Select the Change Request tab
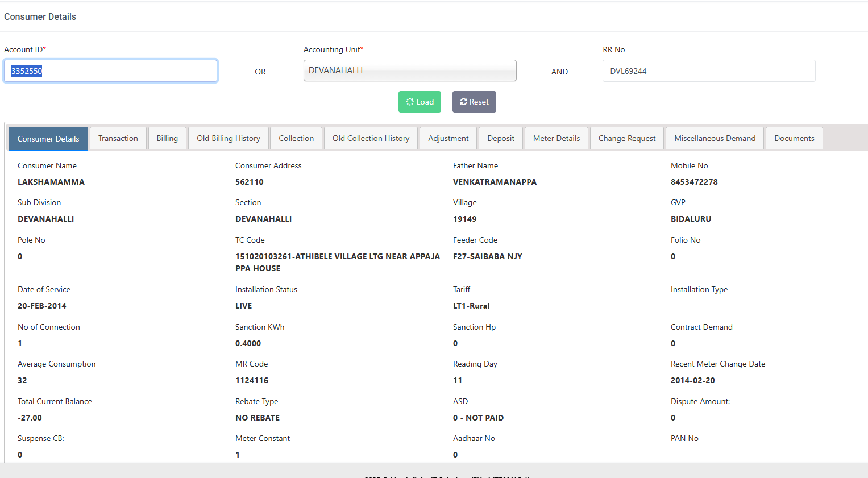Screen dimensions: 868x478 [x=626, y=138]
